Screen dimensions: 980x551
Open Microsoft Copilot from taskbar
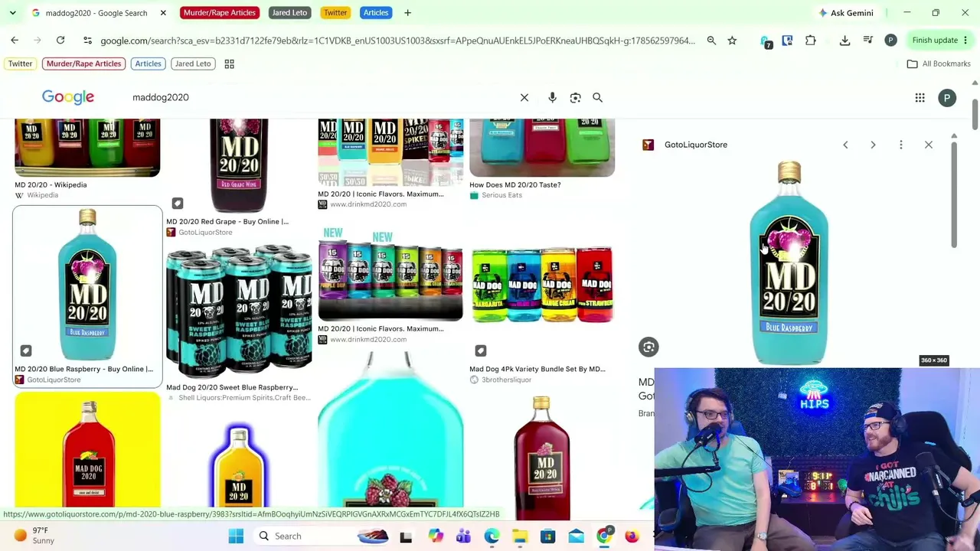[436, 536]
